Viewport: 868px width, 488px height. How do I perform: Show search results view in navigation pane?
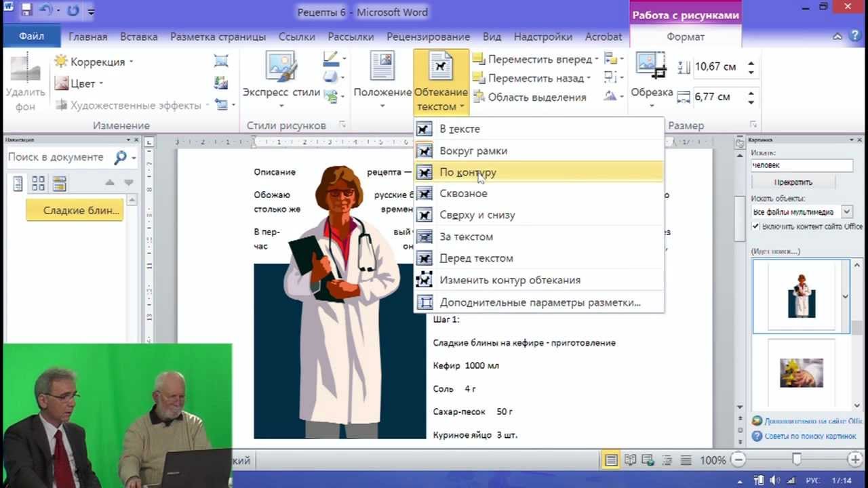tap(59, 183)
